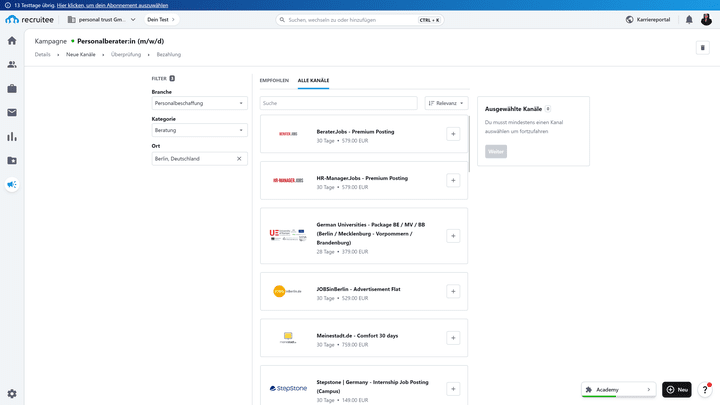The image size is (720, 405).
Task: Open the jobs briefcase icon
Action: pyautogui.click(x=12, y=89)
